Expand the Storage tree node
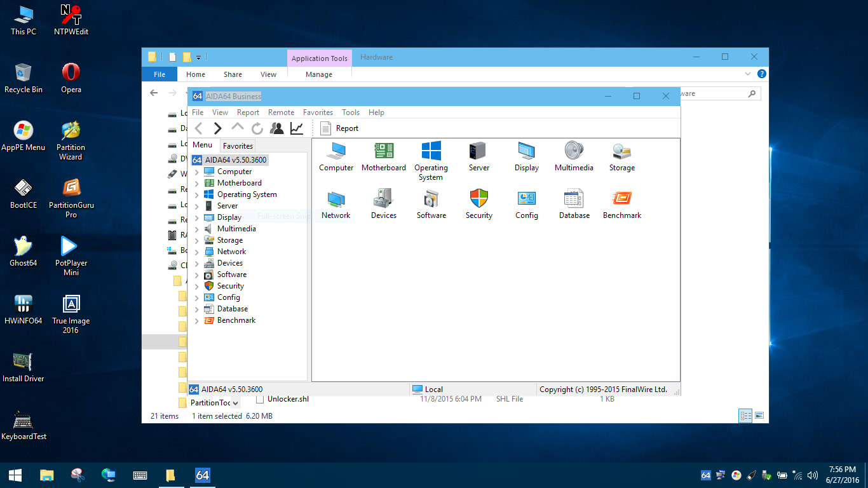This screenshot has height=488, width=868. coord(196,241)
